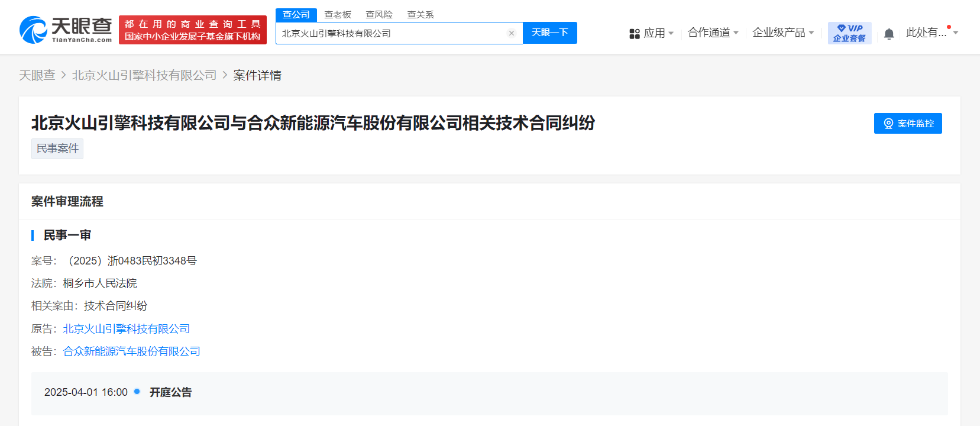Click the Tianyancha logo
The image size is (980, 426).
tap(66, 30)
